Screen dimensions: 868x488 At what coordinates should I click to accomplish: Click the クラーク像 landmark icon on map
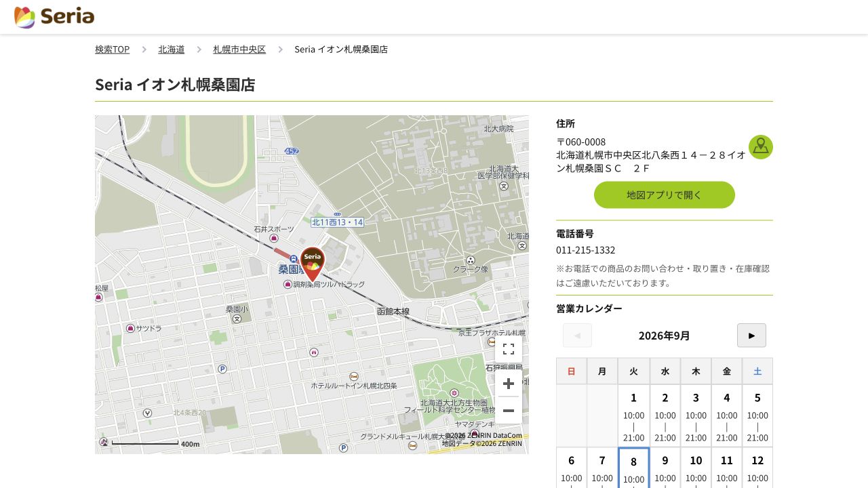point(471,260)
